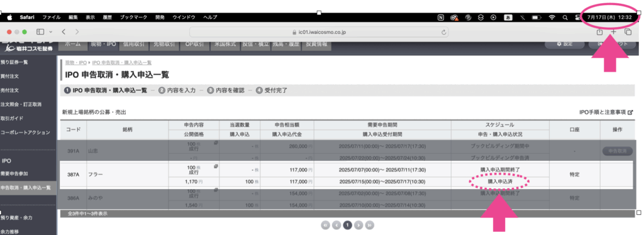This screenshot has height=235, width=644.
Task: Select the 先物取引 navigation tab
Action: point(164,45)
